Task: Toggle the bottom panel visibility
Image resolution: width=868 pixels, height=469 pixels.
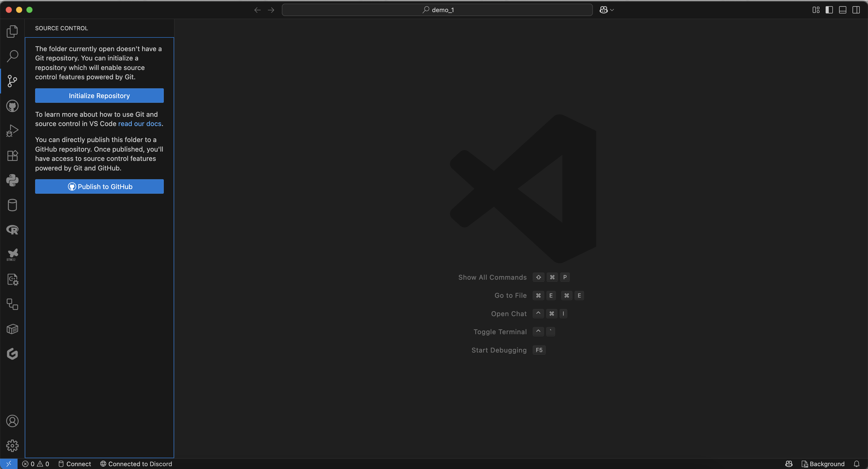Action: click(842, 10)
